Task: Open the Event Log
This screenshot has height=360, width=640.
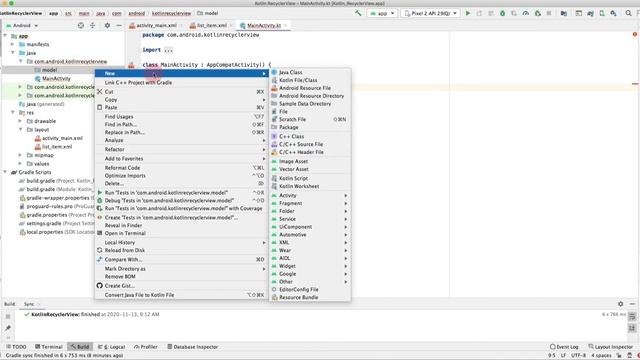Action: 564,347
